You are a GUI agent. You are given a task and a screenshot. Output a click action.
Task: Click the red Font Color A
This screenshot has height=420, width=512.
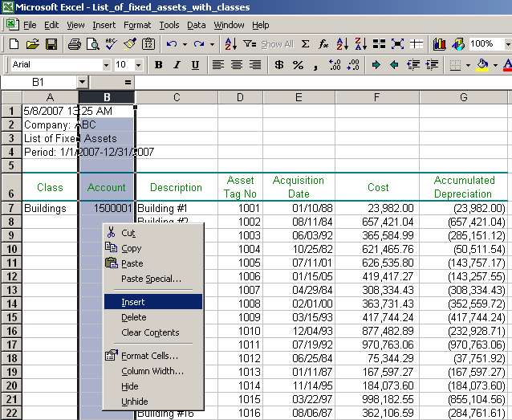coord(507,65)
